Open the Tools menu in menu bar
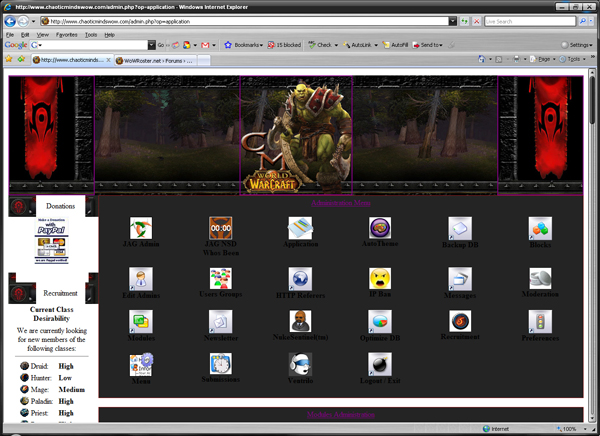Screen dimensions: 600x436 [91, 34]
